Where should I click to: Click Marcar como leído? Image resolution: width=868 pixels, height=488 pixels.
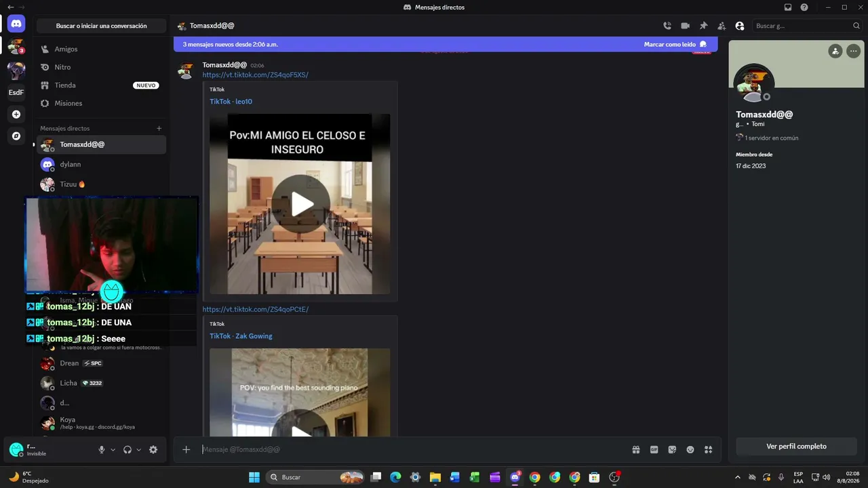(675, 44)
